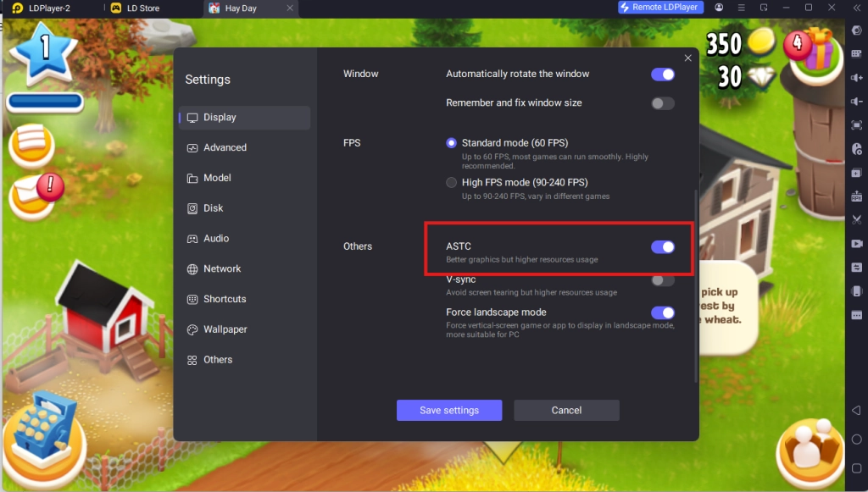Close the Hay Day tab
Screen dimensions: 868x492
coord(290,8)
